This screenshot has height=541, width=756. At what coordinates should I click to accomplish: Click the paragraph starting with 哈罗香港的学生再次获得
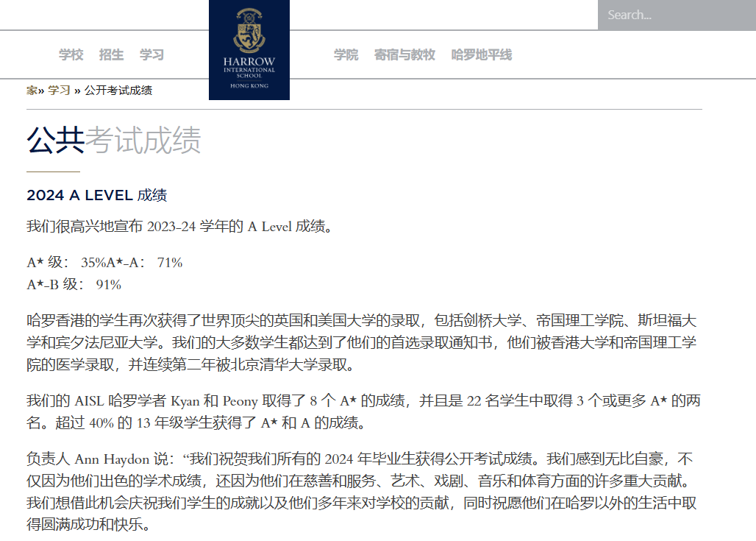point(362,342)
